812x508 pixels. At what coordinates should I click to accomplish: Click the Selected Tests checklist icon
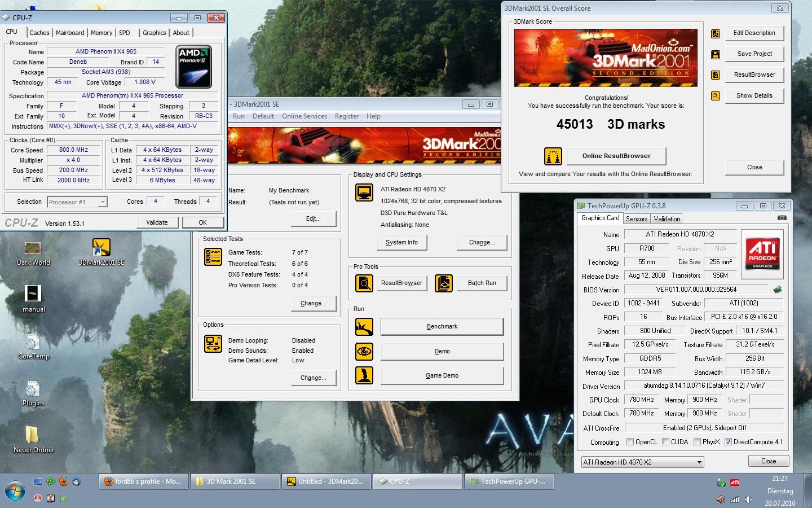tap(213, 257)
